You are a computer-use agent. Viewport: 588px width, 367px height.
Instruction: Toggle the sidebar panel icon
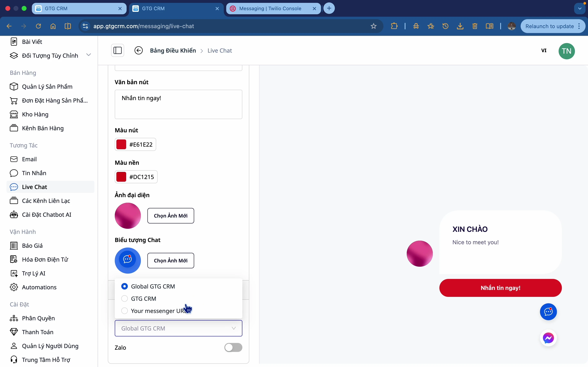[x=118, y=51]
